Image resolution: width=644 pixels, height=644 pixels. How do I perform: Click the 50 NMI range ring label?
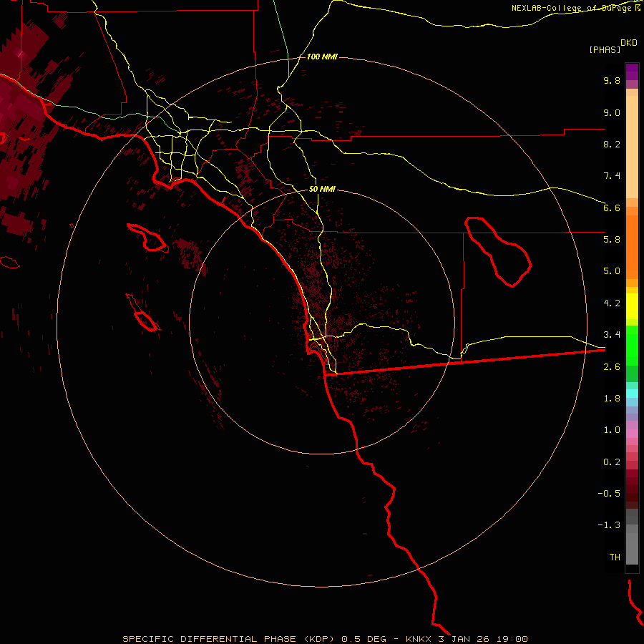(x=322, y=190)
